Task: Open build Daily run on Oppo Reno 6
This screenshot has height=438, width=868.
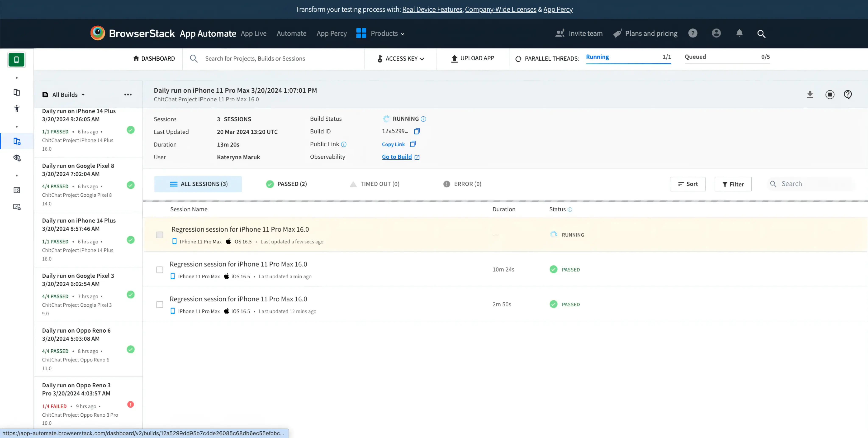Action: (88, 350)
